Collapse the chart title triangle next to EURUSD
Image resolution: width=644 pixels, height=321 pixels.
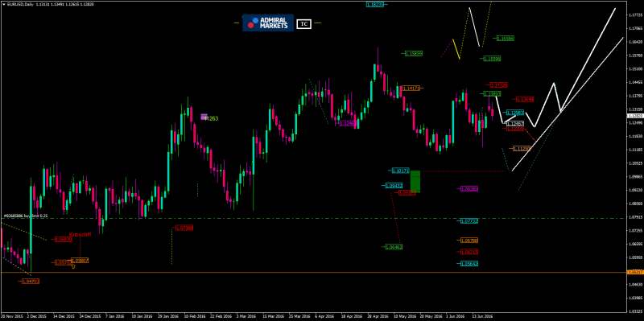click(4, 3)
